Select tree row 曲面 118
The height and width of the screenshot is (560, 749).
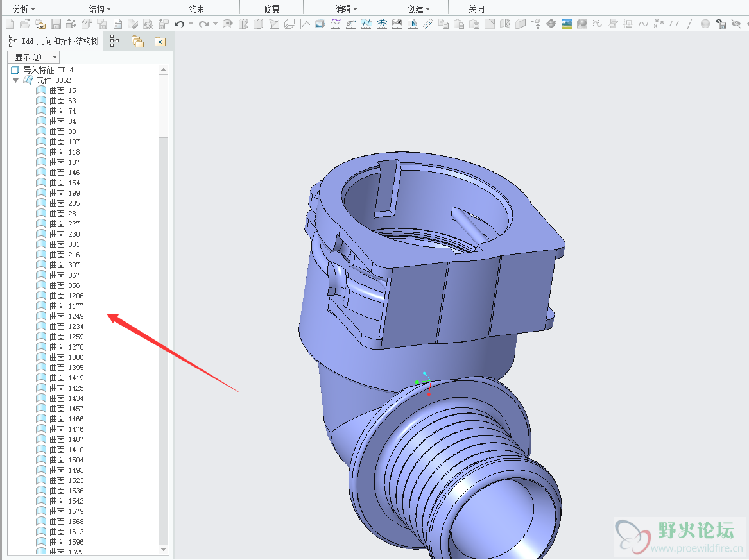tap(58, 152)
